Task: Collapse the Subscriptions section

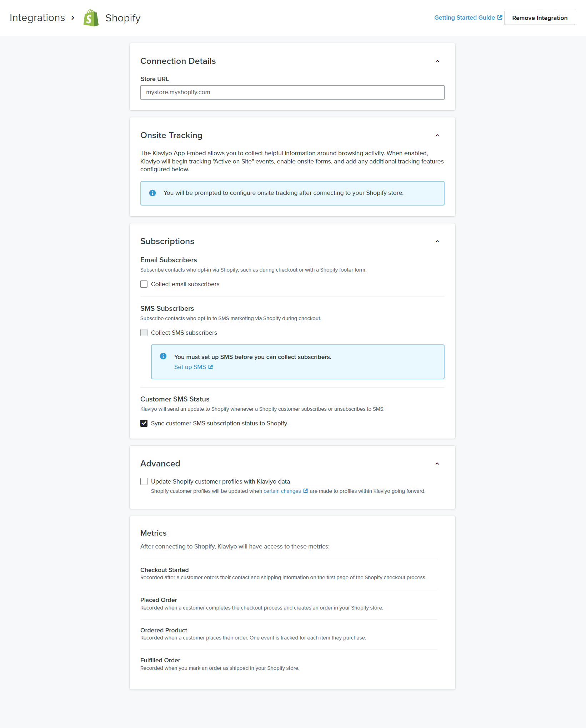Action: pos(437,242)
